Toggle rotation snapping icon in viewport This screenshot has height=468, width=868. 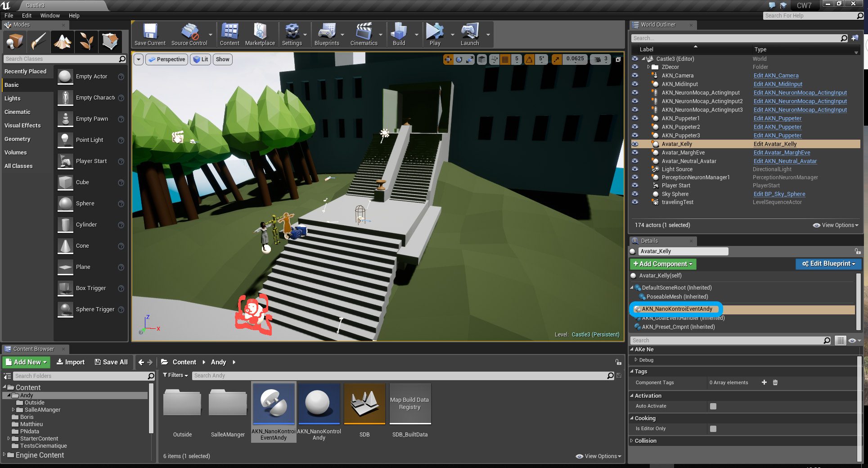530,59
